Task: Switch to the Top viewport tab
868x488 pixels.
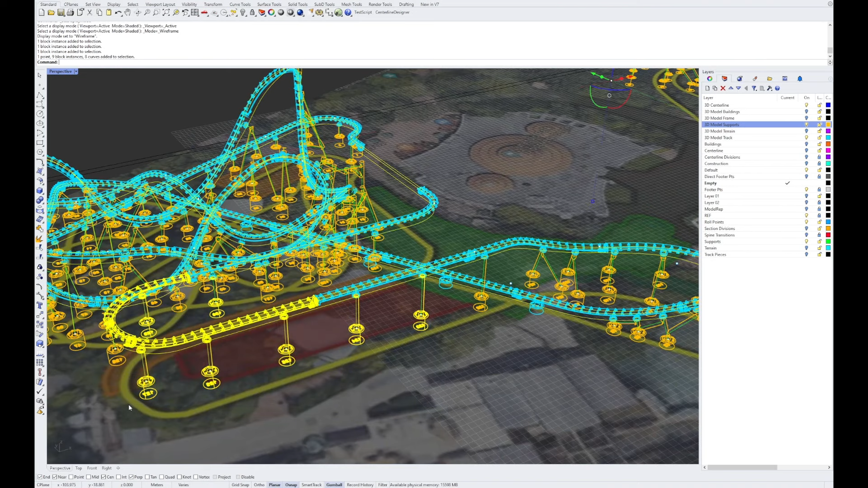Action: pos(79,468)
